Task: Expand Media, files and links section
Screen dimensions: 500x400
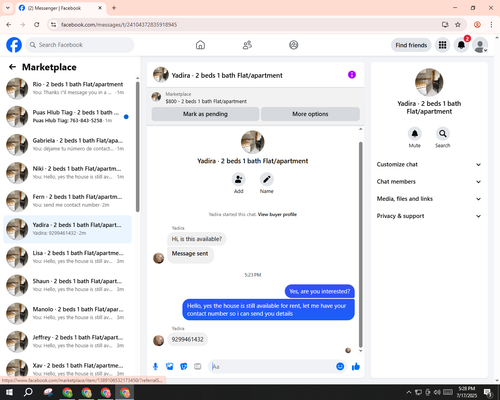Action: click(429, 199)
